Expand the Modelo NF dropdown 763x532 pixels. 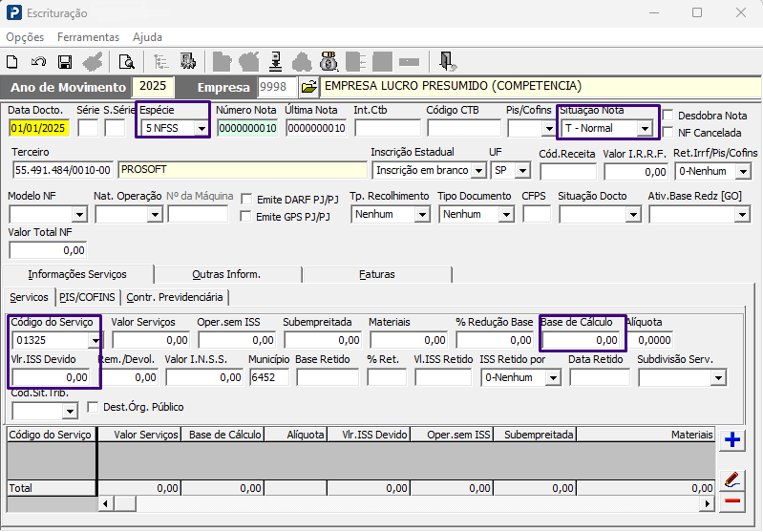click(79, 214)
